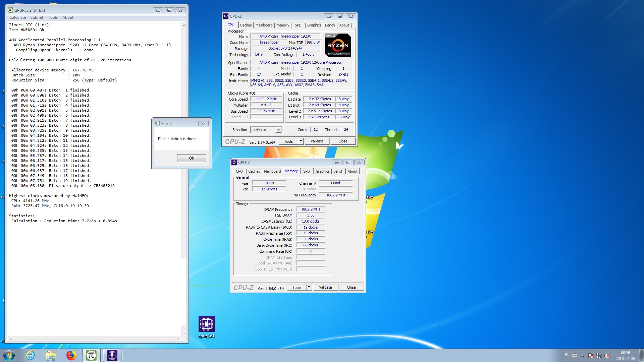Click the Core Speed 4140.12 MHz value

pyautogui.click(x=266, y=99)
